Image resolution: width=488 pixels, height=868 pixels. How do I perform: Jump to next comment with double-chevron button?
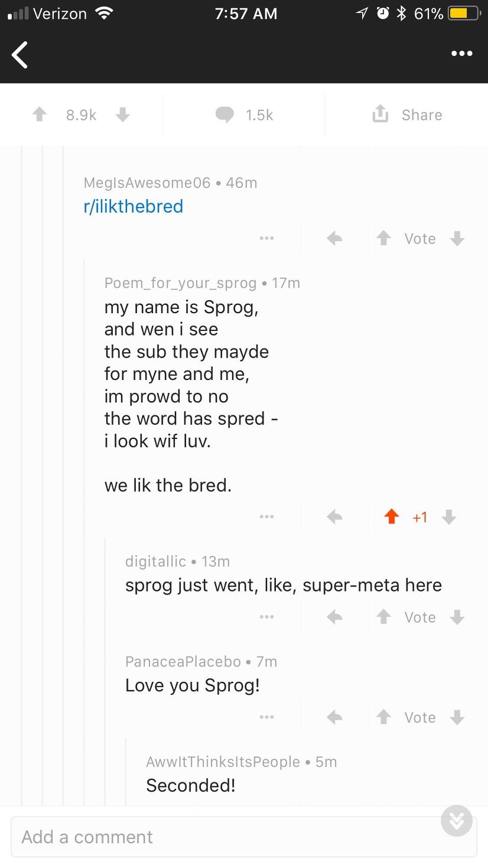(457, 820)
